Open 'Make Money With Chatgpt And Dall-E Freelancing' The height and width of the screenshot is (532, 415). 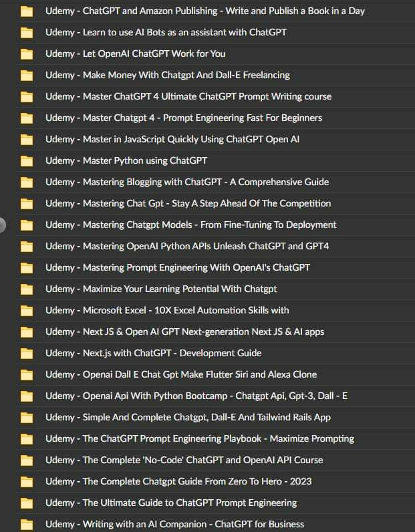point(168,75)
